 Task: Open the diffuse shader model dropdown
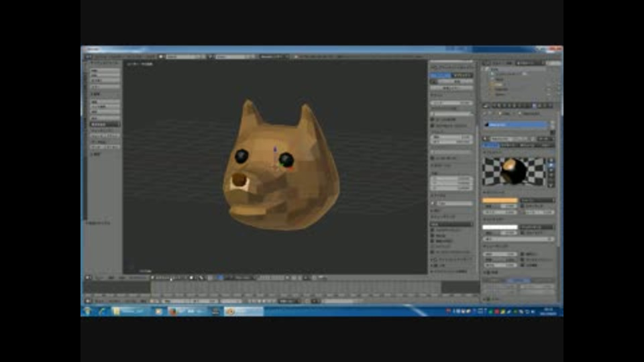[537, 200]
